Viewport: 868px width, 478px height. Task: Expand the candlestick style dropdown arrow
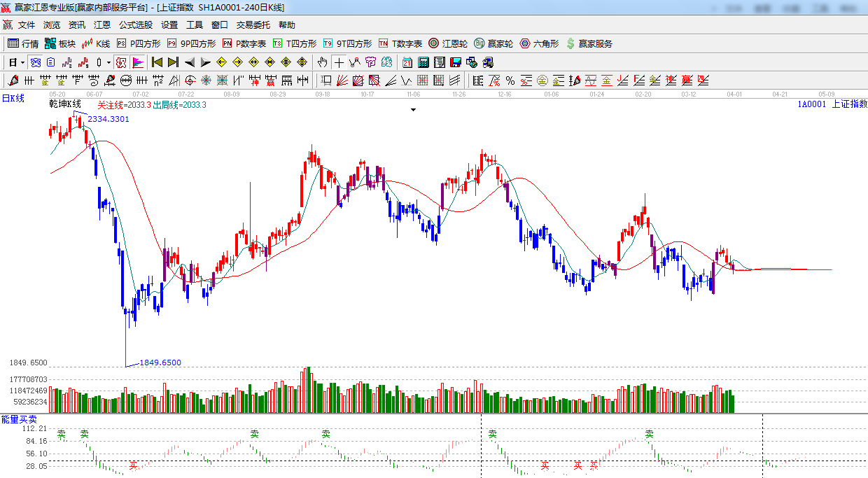108,62
